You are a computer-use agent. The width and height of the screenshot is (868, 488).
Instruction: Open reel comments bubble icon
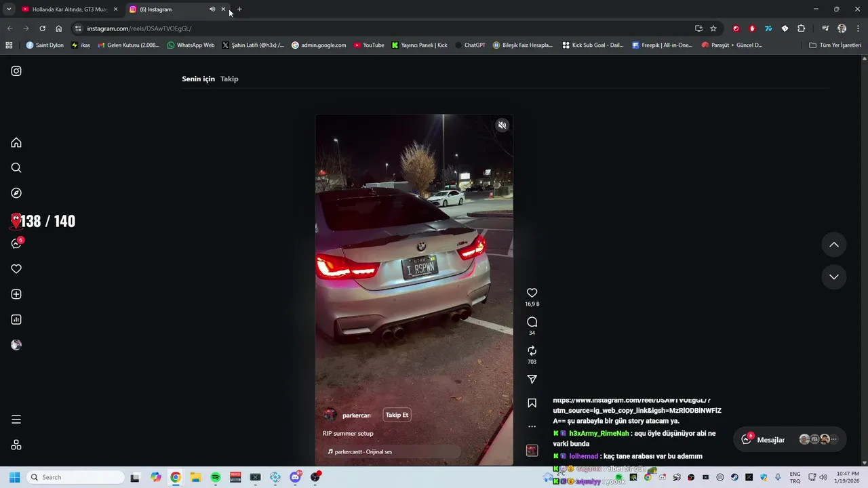coord(532,322)
